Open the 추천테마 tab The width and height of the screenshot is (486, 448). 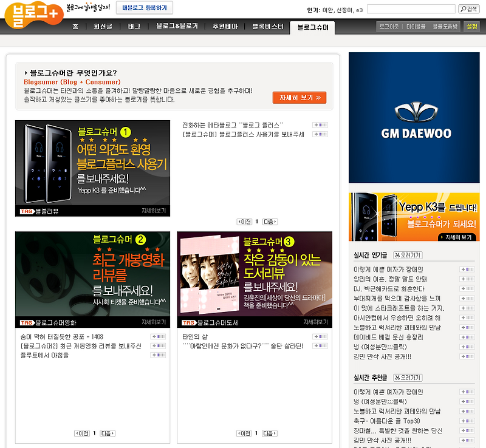(x=225, y=26)
